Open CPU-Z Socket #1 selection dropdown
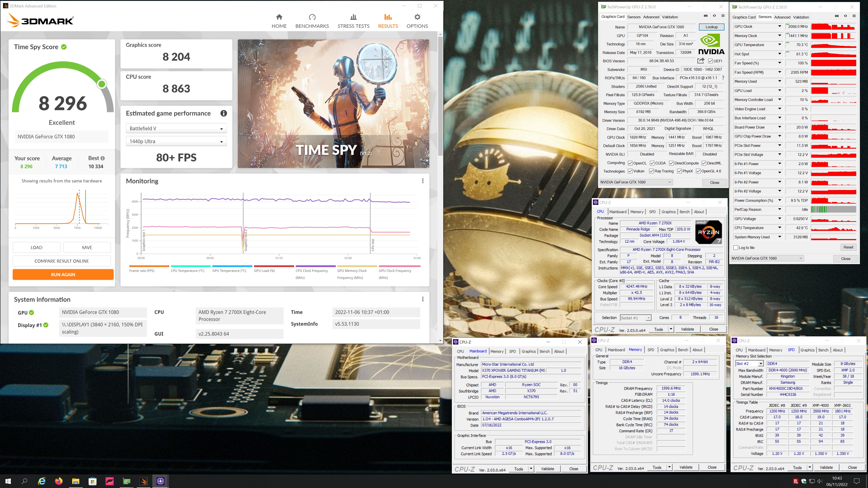Viewport: 868px width, 488px height. (635, 318)
